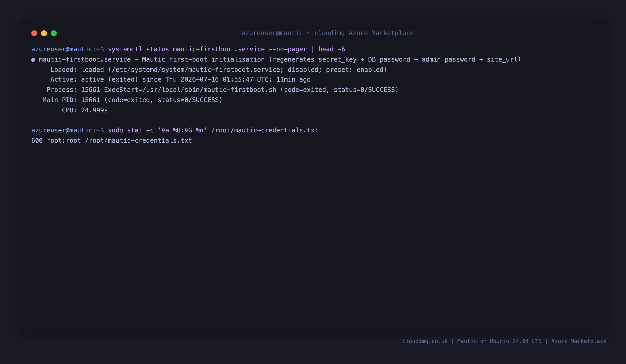Click 'preset: enabled)' text
This screenshot has height=364, width=626.
(x=356, y=69)
